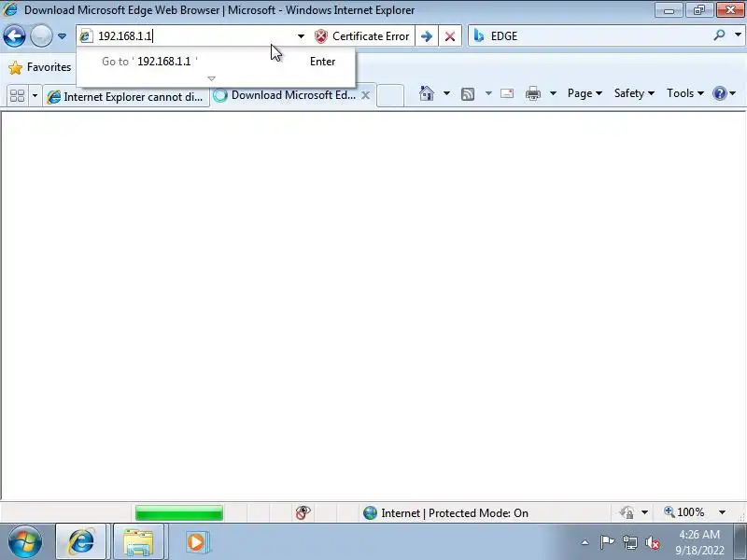Click Internet Explorer taskbar icon
The image size is (747, 560).
click(81, 541)
